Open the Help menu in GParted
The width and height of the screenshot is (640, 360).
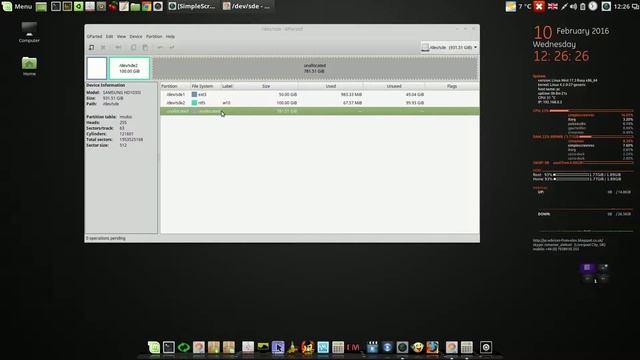(170, 36)
